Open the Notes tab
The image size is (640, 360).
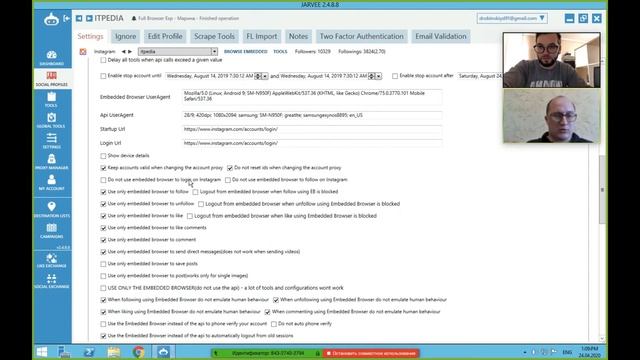[x=298, y=36]
